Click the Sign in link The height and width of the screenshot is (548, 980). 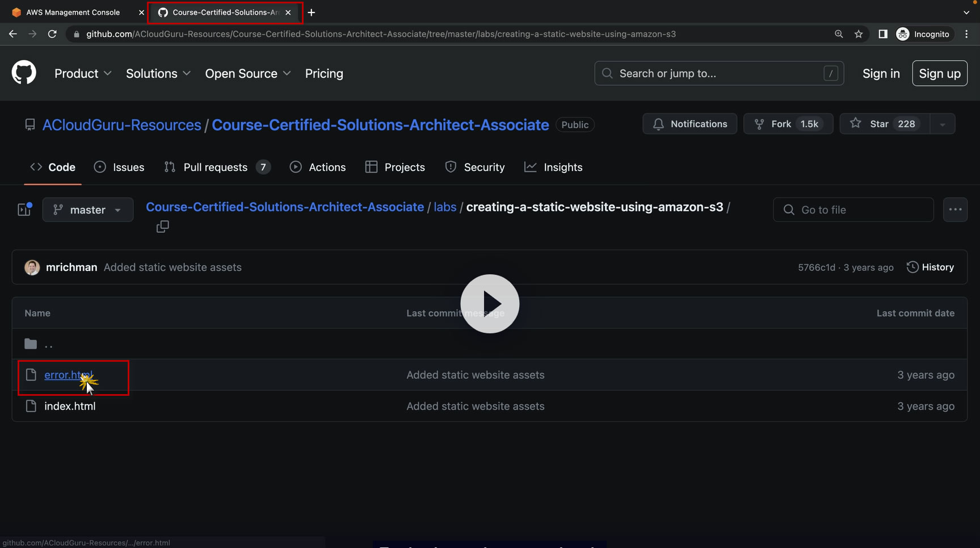click(x=881, y=74)
